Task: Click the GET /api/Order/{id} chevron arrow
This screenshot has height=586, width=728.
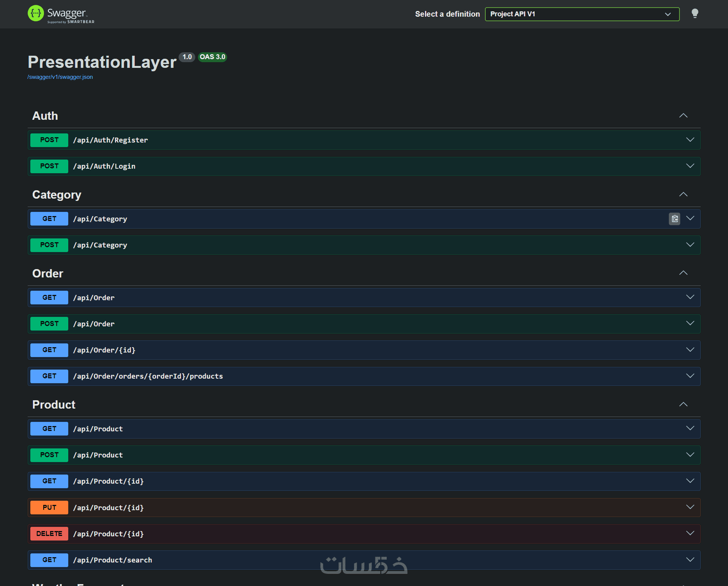Action: tap(690, 349)
